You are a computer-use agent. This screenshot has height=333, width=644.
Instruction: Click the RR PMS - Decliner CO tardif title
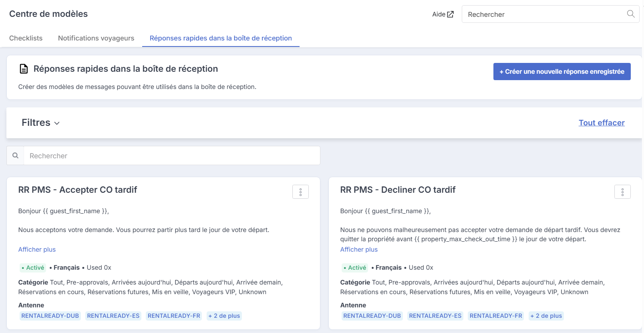point(398,190)
